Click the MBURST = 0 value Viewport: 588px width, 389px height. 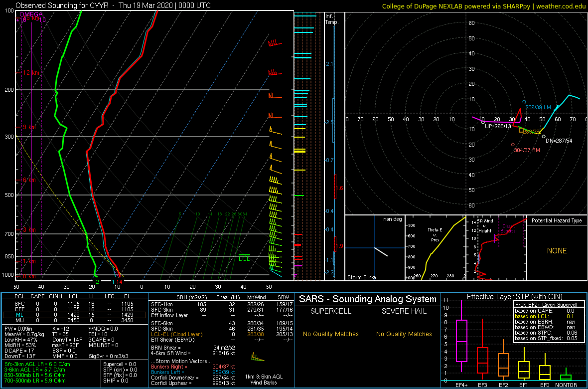click(x=104, y=345)
